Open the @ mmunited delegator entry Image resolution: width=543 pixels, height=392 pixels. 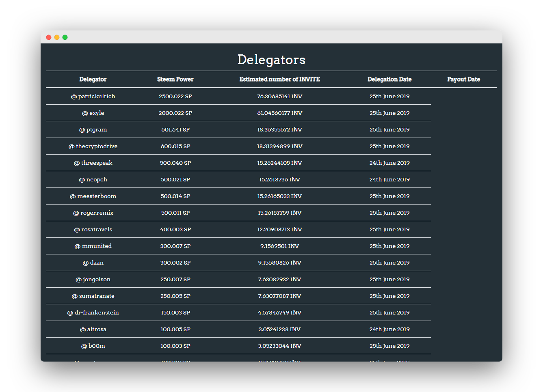(x=93, y=246)
